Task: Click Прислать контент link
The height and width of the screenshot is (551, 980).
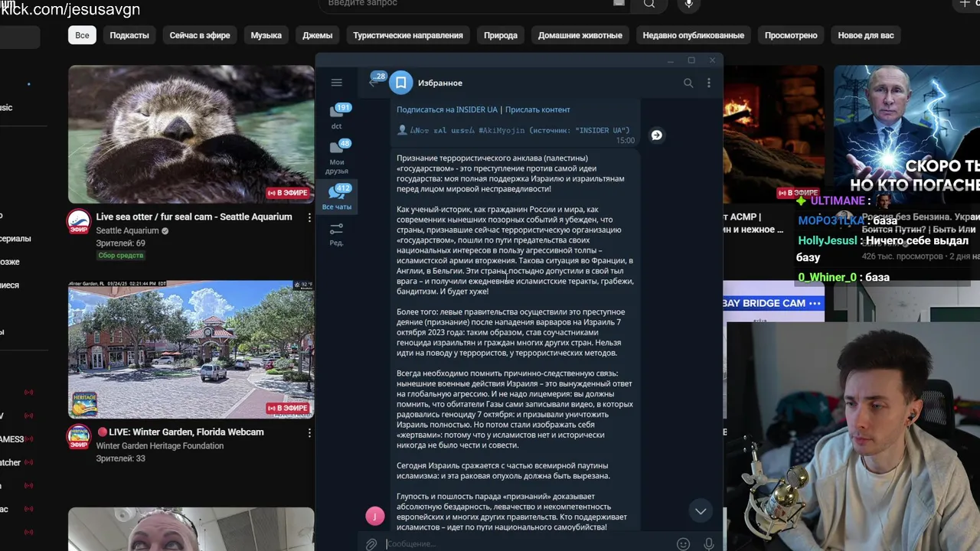Action: pos(537,109)
